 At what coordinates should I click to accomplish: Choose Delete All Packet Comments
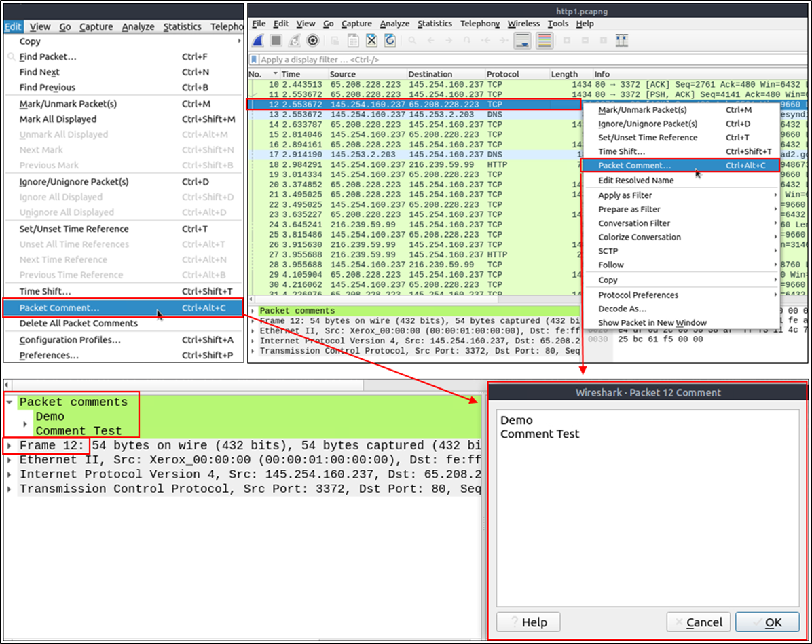(x=124, y=323)
